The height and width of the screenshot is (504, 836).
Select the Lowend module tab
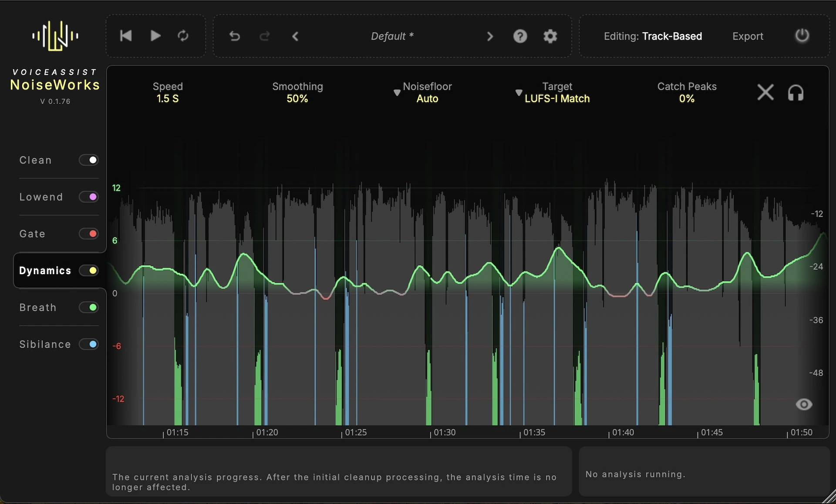41,197
